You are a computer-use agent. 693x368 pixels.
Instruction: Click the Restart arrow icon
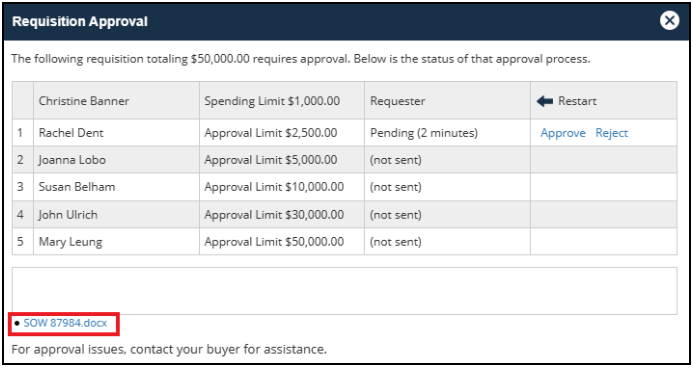click(544, 101)
